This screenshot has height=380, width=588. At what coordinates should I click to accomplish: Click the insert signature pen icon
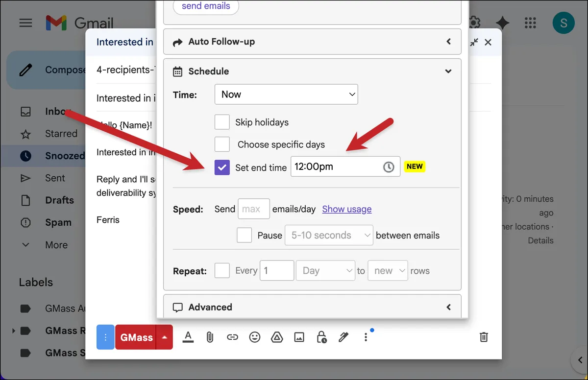343,337
